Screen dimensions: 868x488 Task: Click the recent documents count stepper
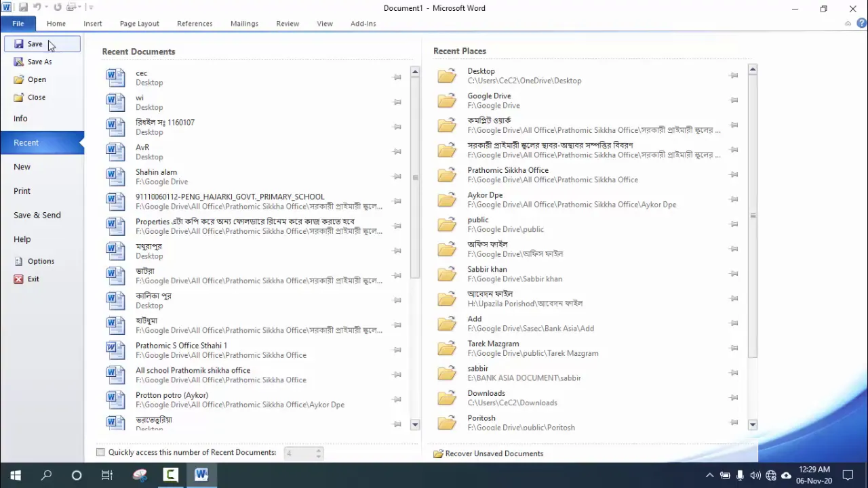click(319, 453)
